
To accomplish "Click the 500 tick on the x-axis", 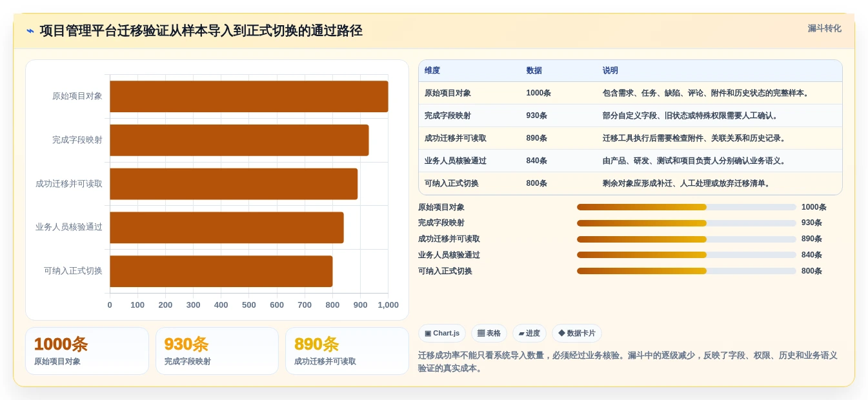I will click(249, 305).
